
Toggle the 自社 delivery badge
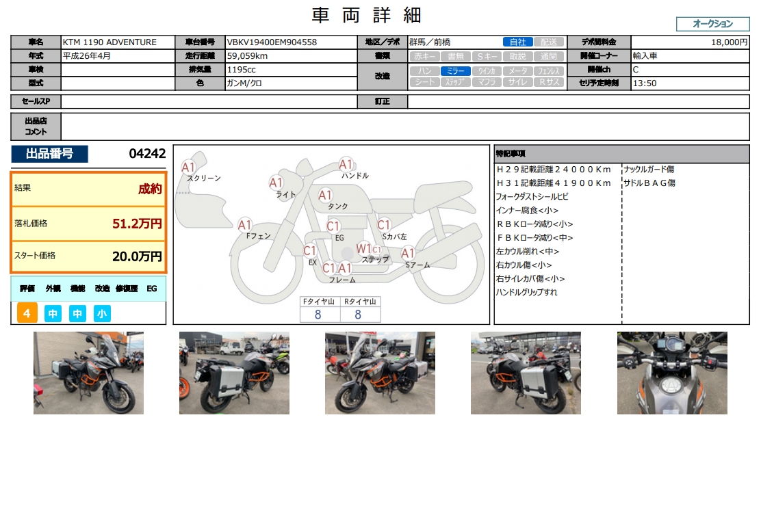(x=518, y=42)
